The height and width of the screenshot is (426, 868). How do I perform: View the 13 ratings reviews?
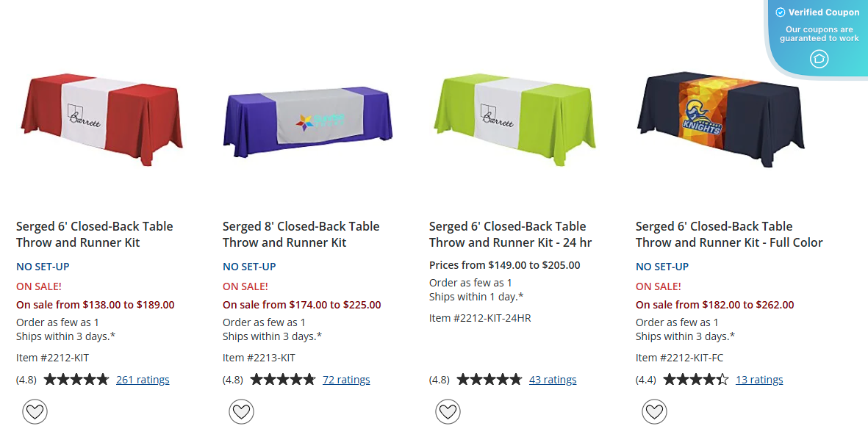coord(759,380)
